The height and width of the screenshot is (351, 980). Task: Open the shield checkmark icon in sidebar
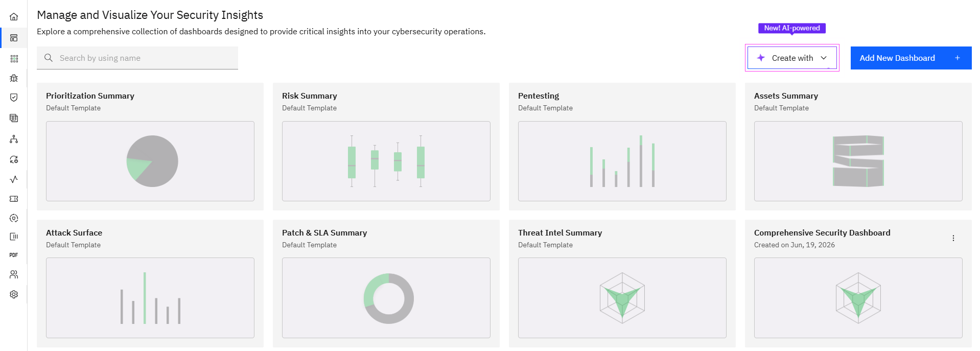click(x=14, y=98)
